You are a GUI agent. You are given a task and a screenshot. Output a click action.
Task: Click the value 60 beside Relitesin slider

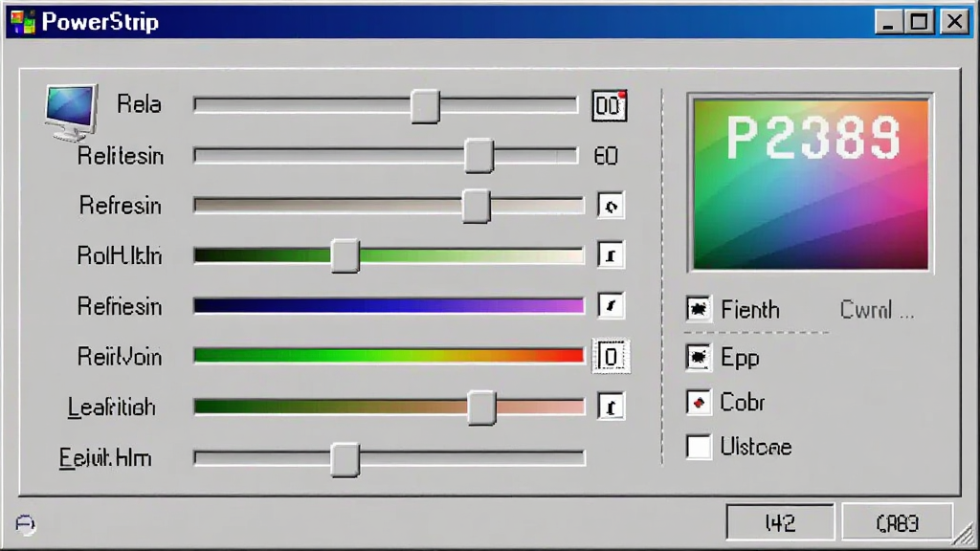coord(606,156)
